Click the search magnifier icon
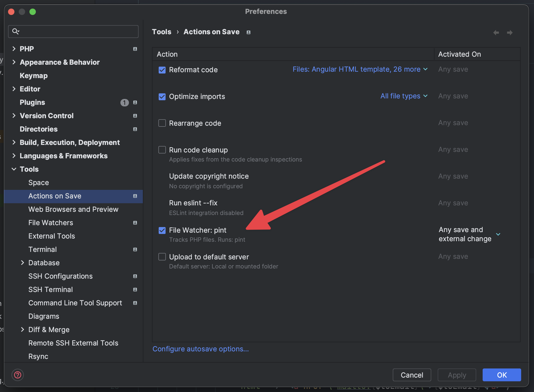This screenshot has width=534, height=392. click(16, 32)
